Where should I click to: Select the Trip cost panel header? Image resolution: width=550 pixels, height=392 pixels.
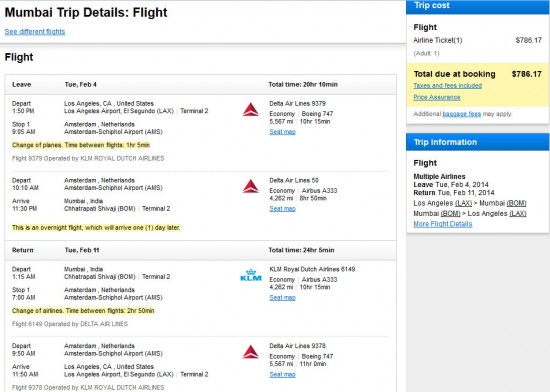coord(478,6)
